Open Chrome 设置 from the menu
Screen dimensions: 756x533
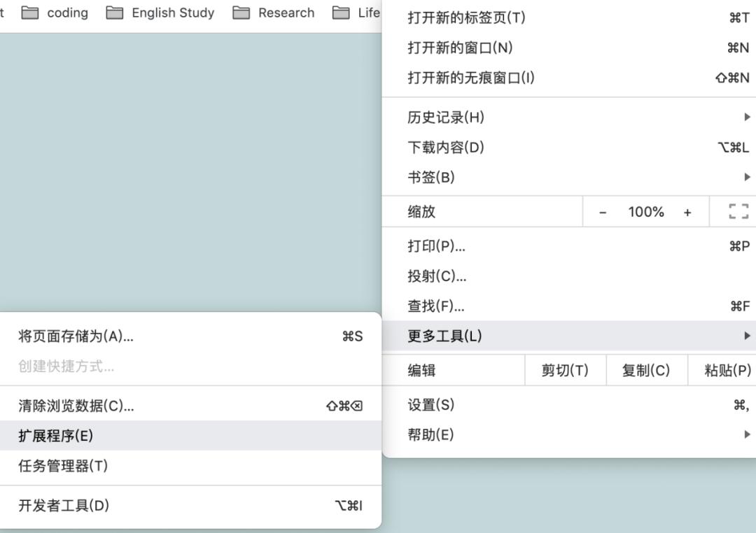[x=490, y=404]
